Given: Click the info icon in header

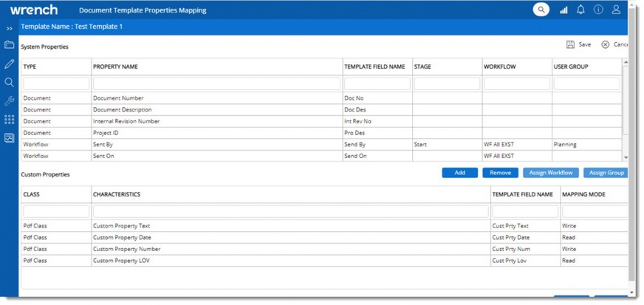Looking at the screenshot, I should coord(598,10).
